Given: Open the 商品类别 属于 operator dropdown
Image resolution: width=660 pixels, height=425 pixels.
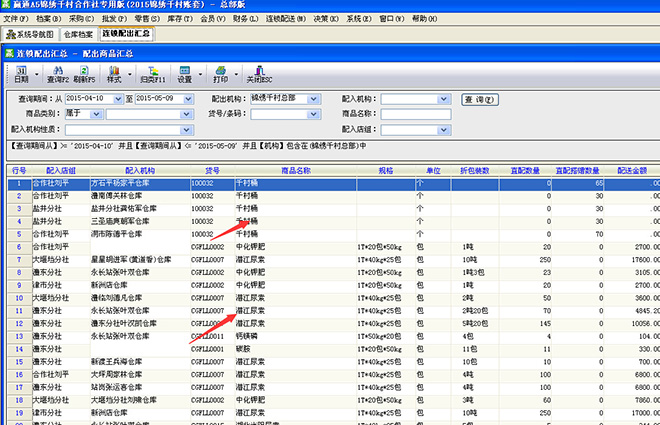Looking at the screenshot, I should 97,114.
